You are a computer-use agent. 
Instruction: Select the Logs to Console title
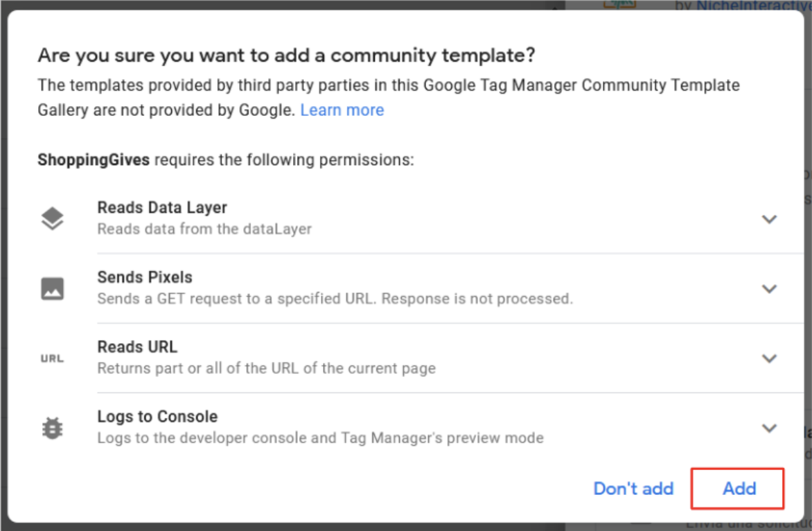click(x=157, y=417)
